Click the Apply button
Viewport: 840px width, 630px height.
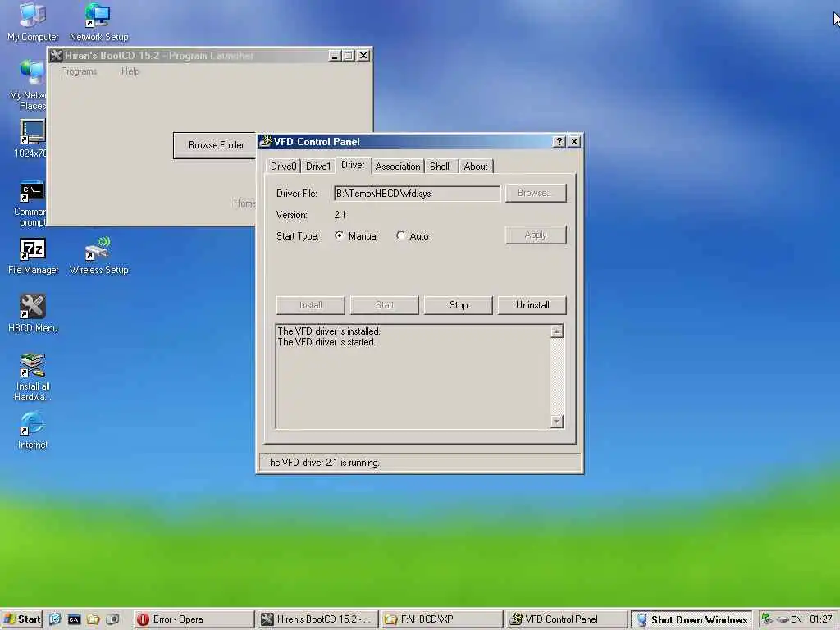tap(535, 235)
